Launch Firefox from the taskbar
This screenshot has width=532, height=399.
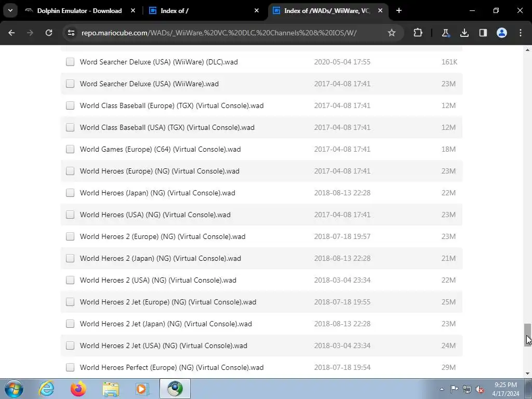[x=78, y=389]
